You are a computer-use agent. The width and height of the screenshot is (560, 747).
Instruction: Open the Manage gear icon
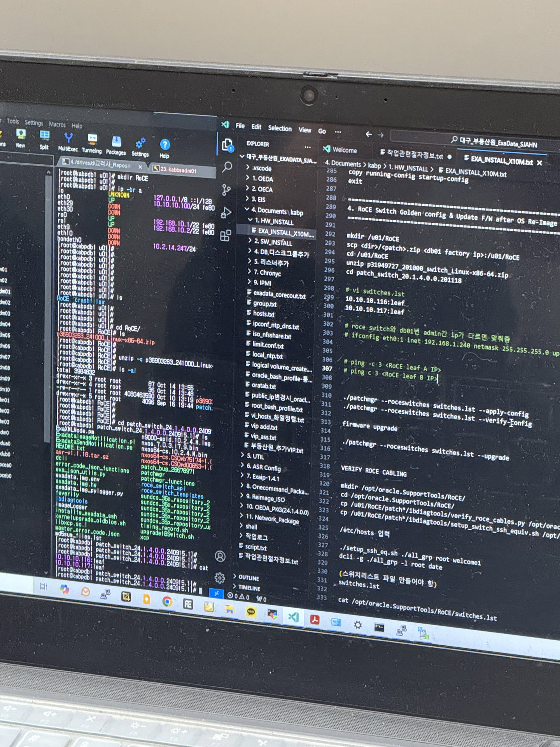(220, 578)
